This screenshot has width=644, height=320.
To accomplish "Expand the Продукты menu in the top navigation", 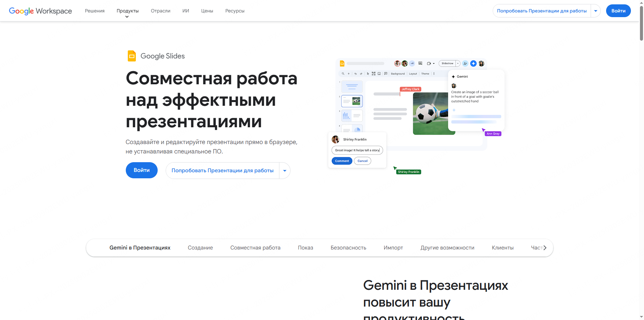I will point(127,11).
